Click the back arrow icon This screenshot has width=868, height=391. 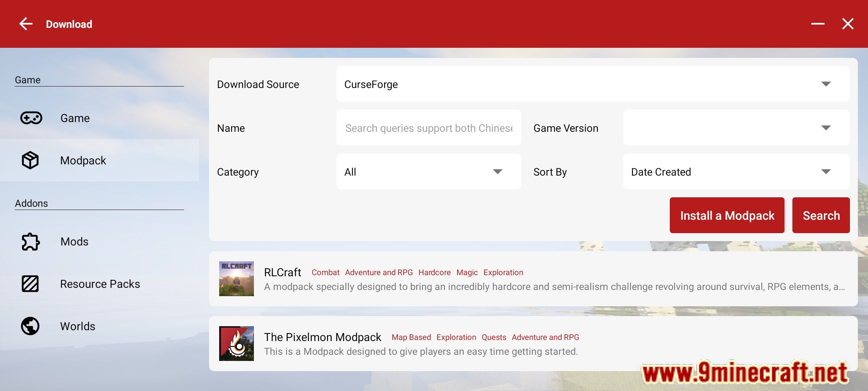pos(24,24)
